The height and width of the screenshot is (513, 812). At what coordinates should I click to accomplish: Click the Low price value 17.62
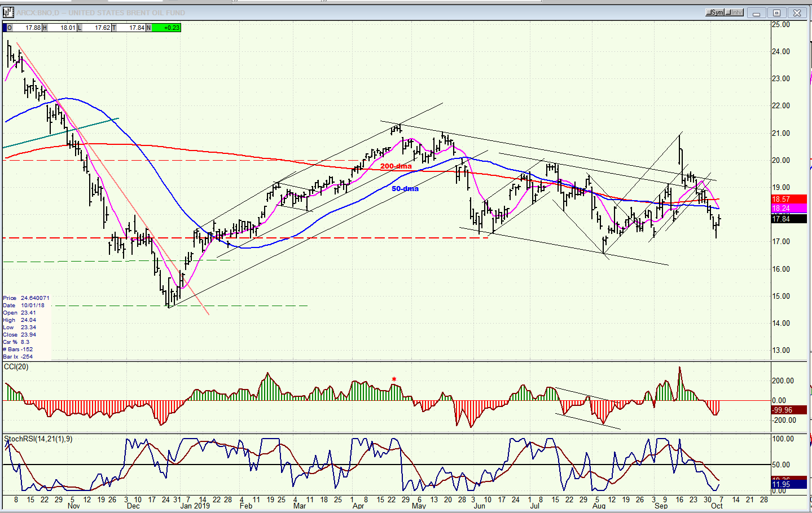coord(103,28)
